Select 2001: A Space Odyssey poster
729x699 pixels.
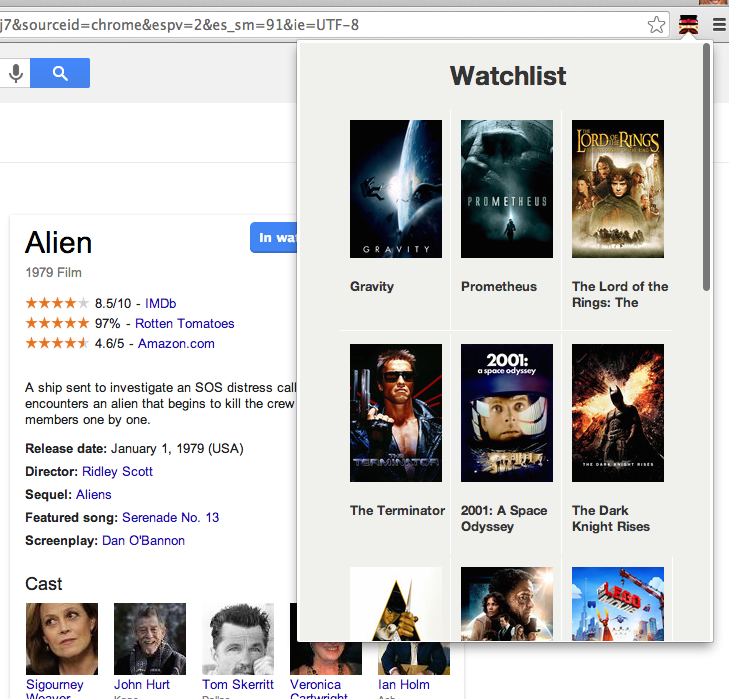point(507,413)
